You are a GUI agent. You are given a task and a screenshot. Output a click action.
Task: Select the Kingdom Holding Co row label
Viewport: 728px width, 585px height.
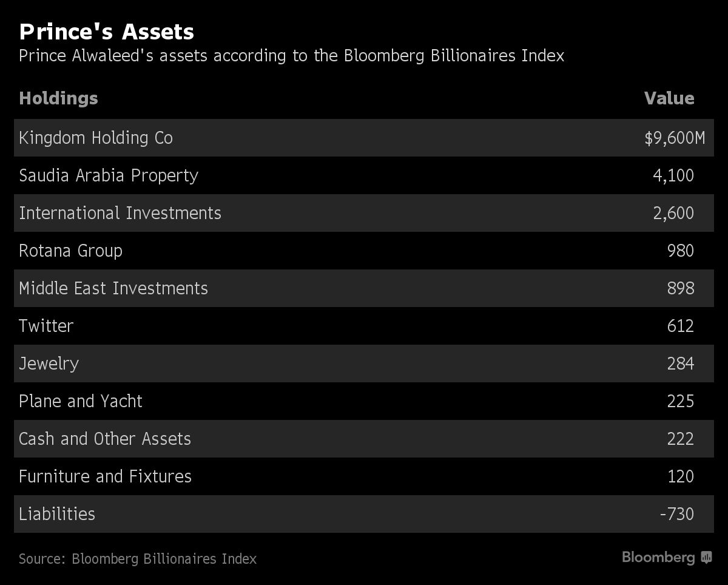tap(96, 138)
